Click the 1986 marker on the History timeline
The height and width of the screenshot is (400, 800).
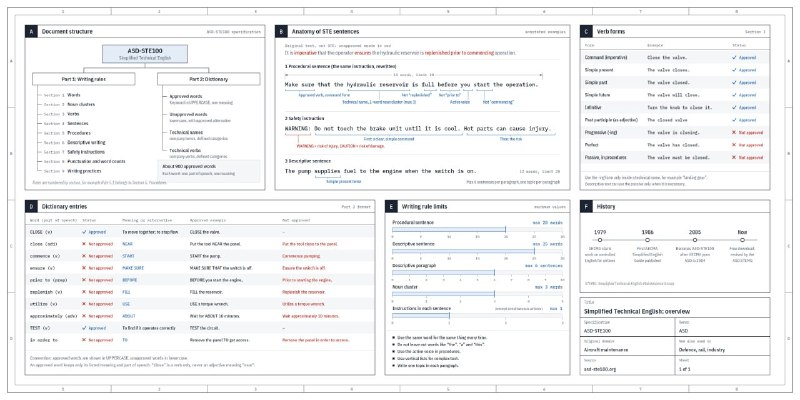tap(647, 240)
